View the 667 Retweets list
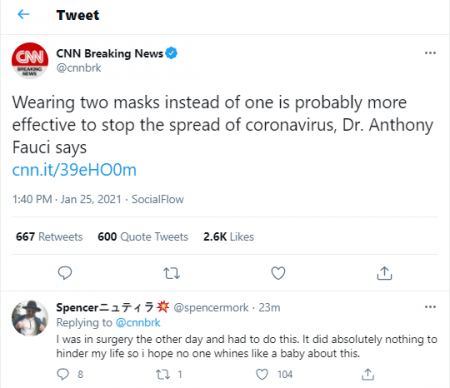This screenshot has height=388, width=450. click(49, 237)
